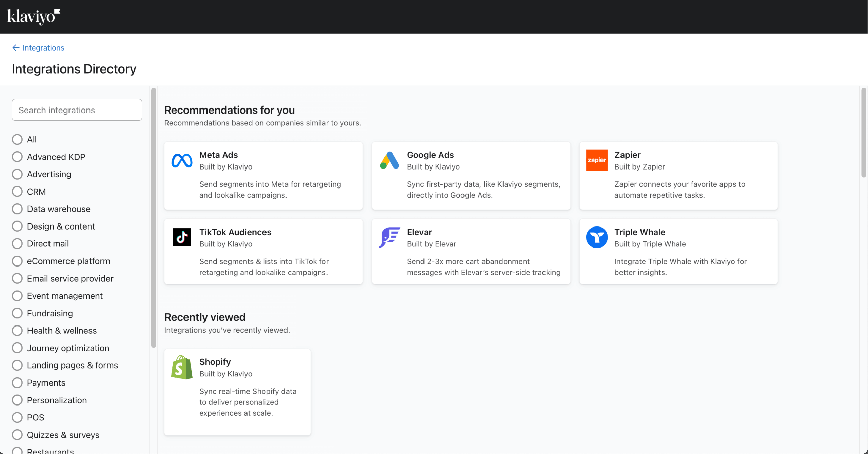The height and width of the screenshot is (454, 868).
Task: Open the Elevar integration title
Action: (x=419, y=232)
